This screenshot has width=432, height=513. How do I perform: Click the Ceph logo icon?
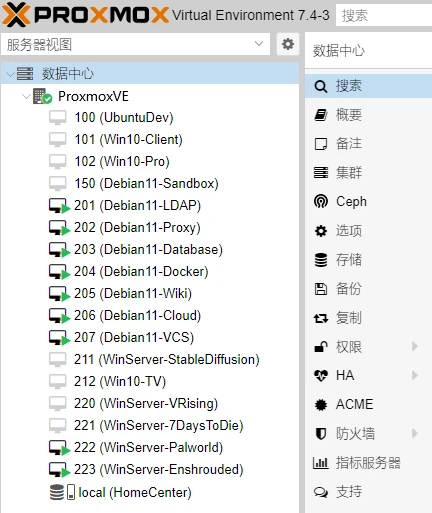321,201
